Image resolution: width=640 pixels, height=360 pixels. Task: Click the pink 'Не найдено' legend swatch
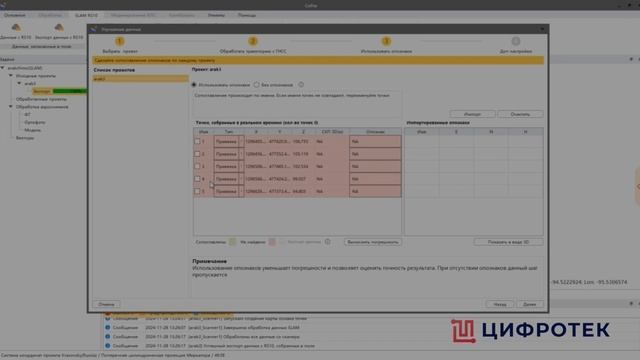pyautogui.click(x=272, y=242)
